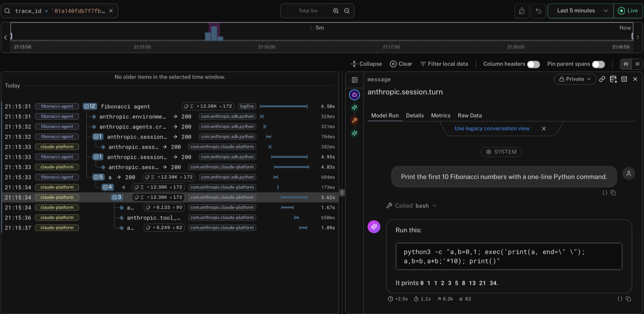Click the undo arrow next to time range
This screenshot has height=314, width=644.
539,11
